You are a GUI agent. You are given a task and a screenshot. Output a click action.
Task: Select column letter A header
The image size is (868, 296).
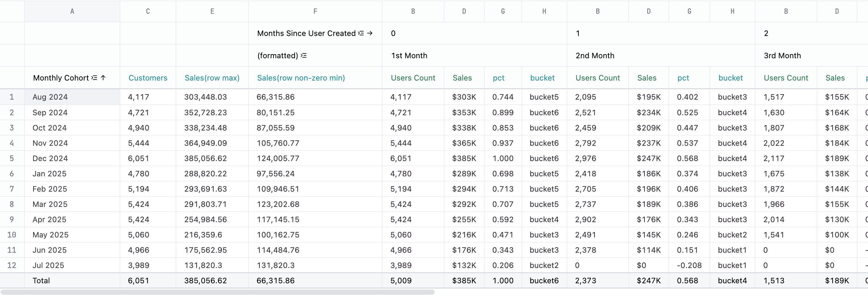pyautogui.click(x=72, y=11)
